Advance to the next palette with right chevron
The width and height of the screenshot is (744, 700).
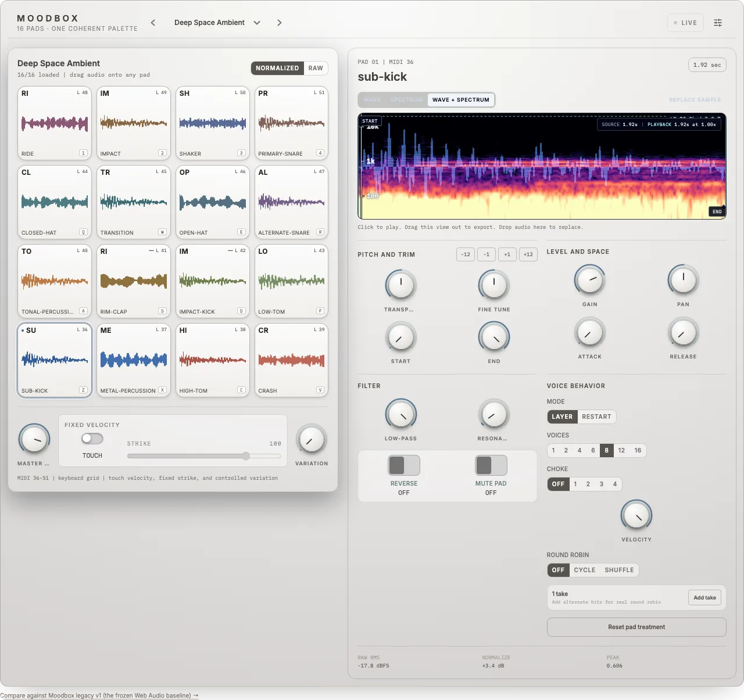[x=280, y=23]
